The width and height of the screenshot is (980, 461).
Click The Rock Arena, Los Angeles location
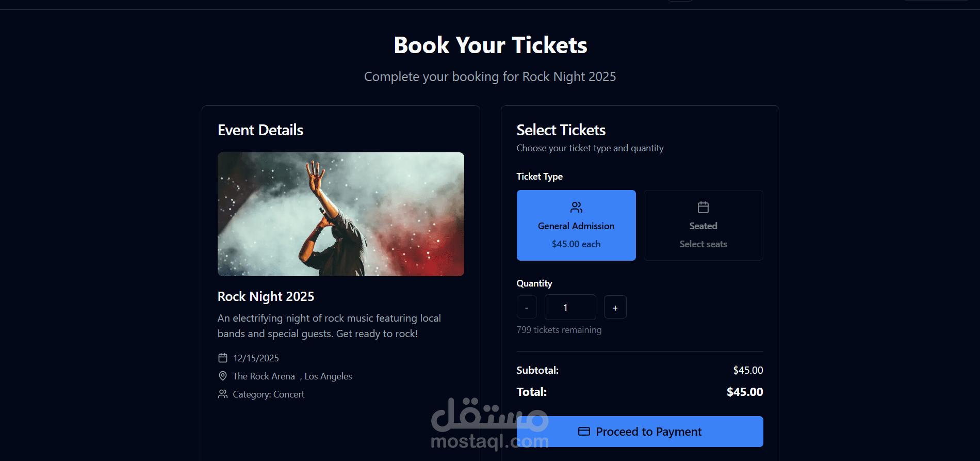point(291,376)
